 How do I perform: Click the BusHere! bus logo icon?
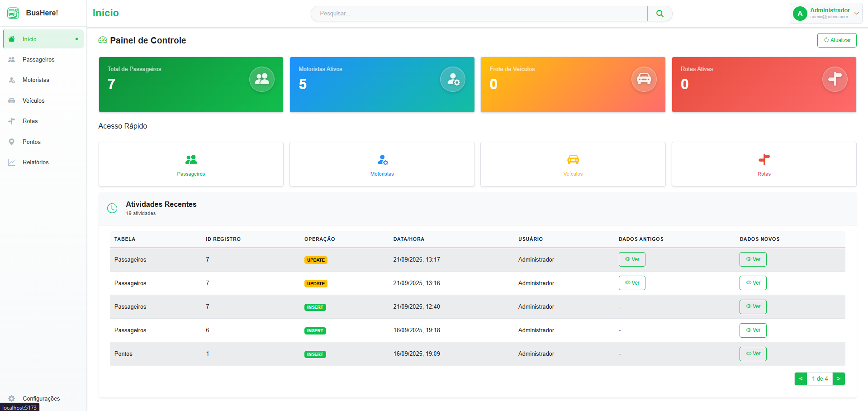tap(13, 13)
